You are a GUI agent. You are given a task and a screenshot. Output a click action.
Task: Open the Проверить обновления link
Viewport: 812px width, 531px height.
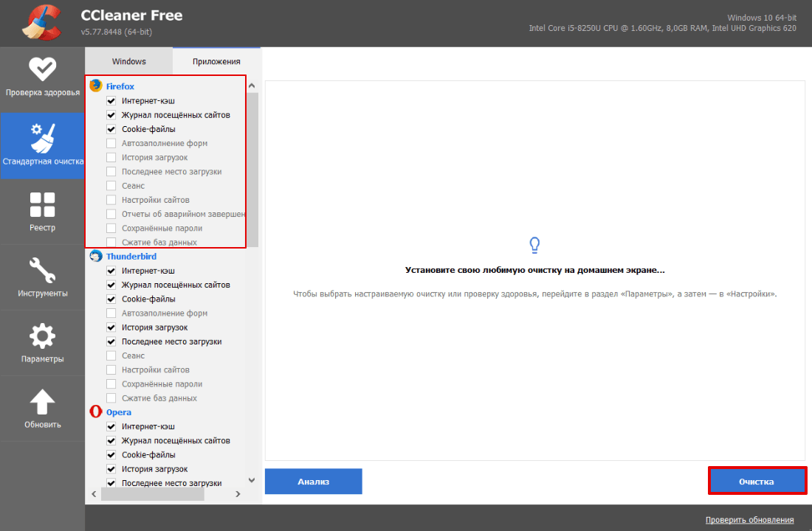click(749, 520)
